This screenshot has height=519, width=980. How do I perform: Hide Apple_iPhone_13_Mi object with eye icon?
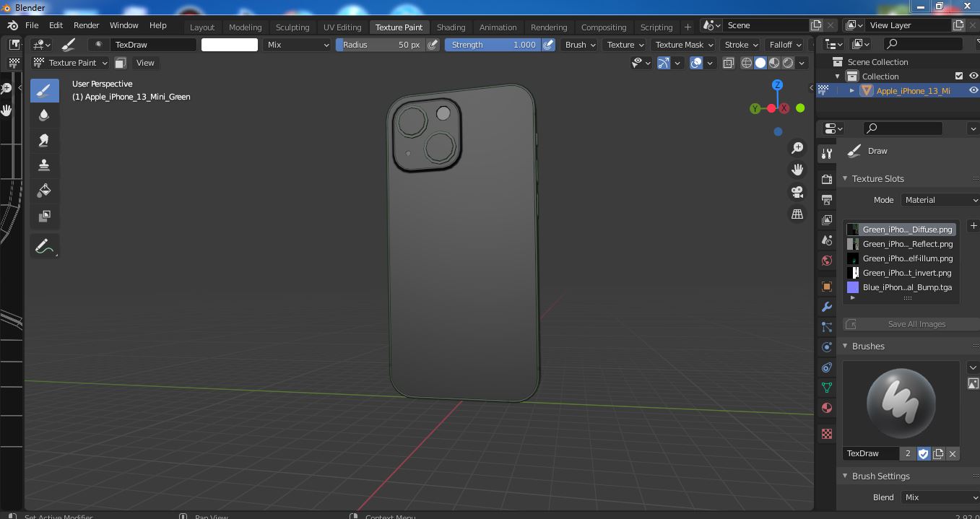tap(974, 90)
